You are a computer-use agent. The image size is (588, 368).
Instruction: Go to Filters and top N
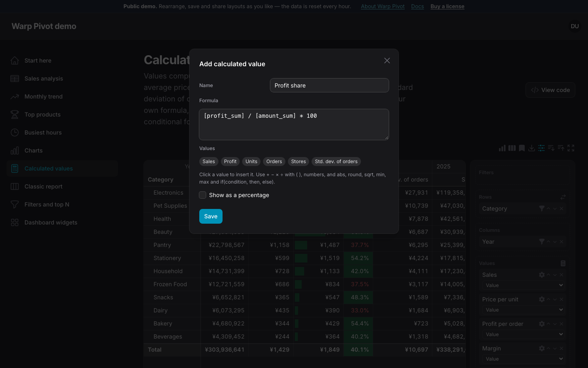(x=62, y=204)
